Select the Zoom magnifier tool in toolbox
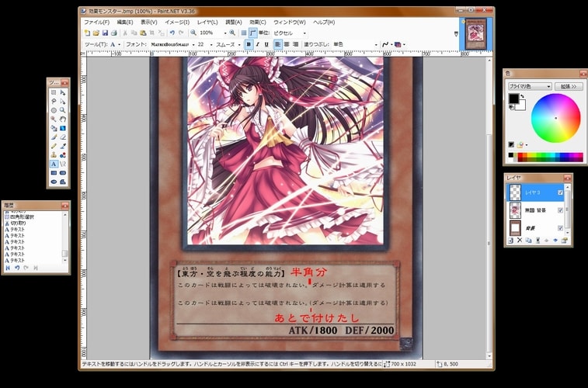588x388 pixels. click(63, 110)
